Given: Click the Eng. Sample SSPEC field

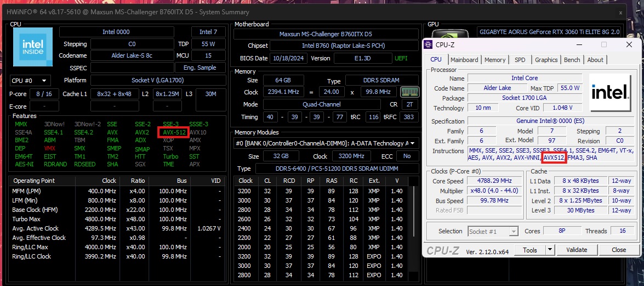Looking at the screenshot, I should tap(200, 68).
